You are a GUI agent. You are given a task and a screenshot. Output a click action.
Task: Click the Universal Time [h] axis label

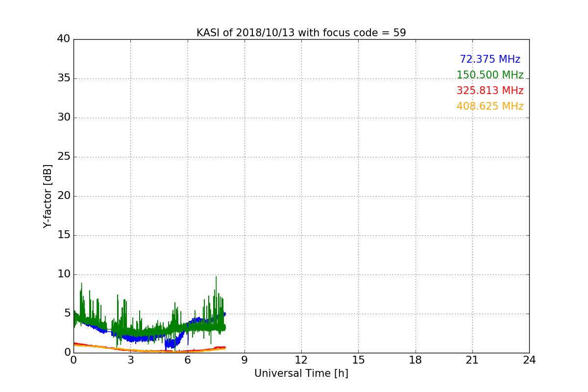(301, 373)
